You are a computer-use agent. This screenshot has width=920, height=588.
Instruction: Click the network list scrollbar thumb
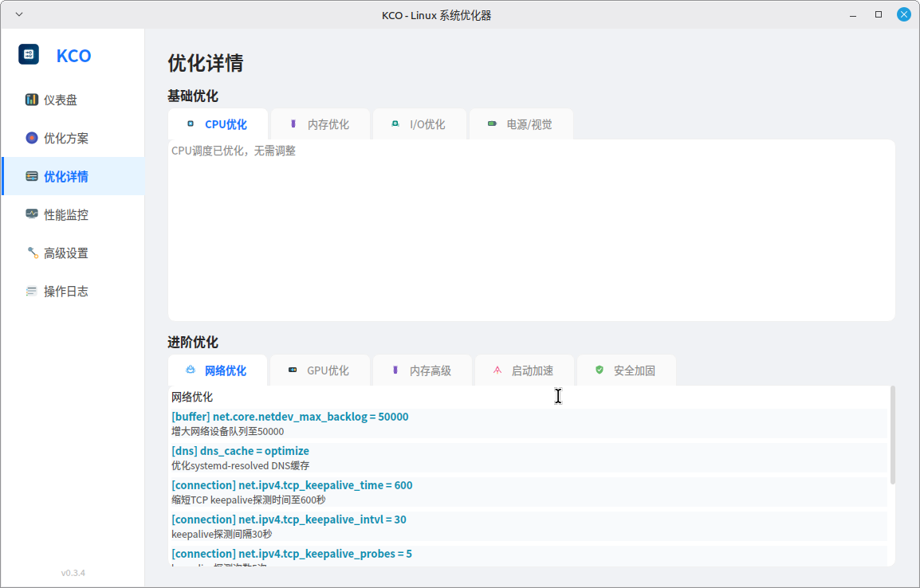892,435
